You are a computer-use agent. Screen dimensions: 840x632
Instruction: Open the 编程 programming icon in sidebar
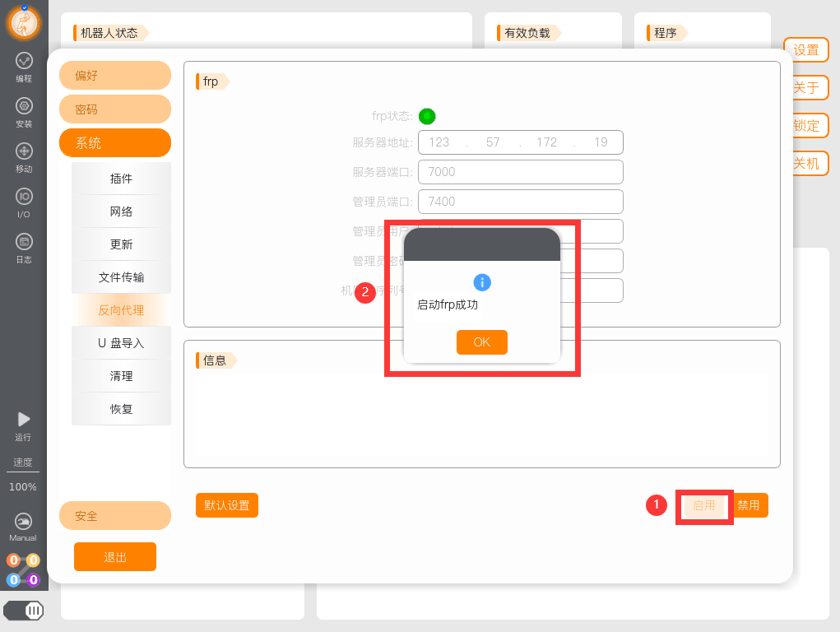[x=24, y=61]
